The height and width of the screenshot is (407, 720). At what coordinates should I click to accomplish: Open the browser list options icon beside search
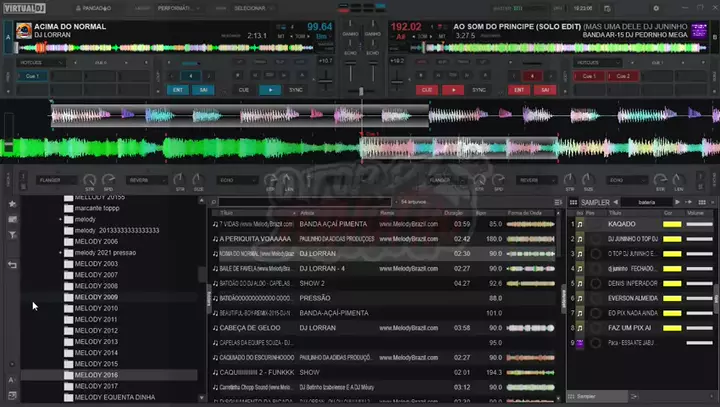(558, 202)
